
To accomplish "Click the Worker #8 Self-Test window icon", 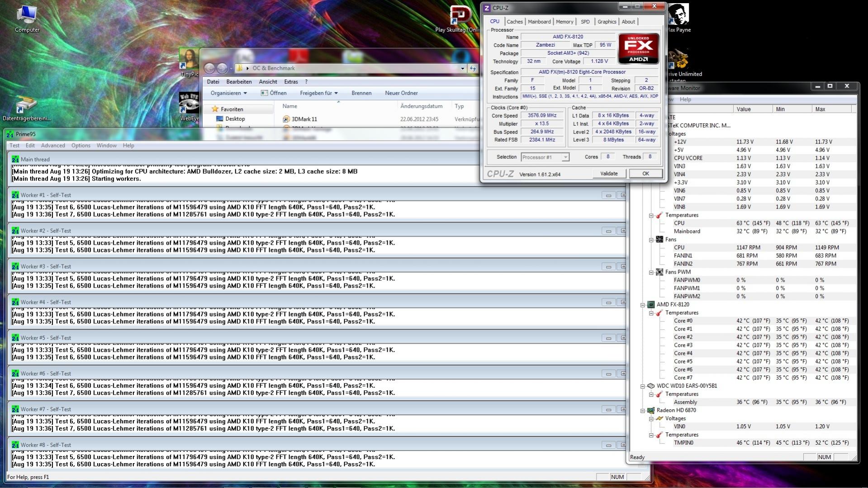I will point(15,445).
